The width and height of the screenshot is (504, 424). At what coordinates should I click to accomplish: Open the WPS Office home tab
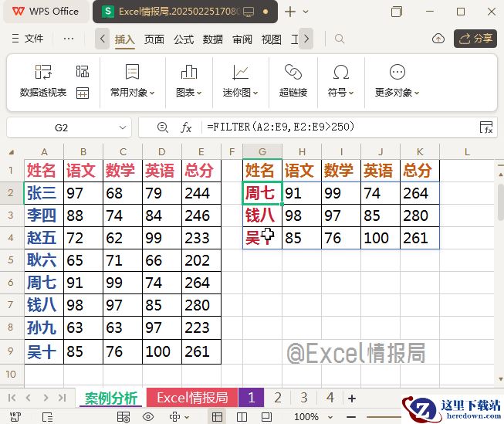tap(46, 12)
